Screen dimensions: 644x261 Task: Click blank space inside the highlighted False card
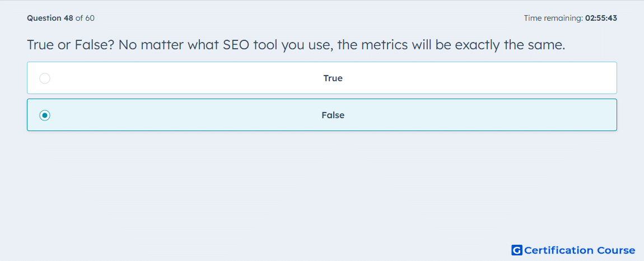click(x=185, y=115)
